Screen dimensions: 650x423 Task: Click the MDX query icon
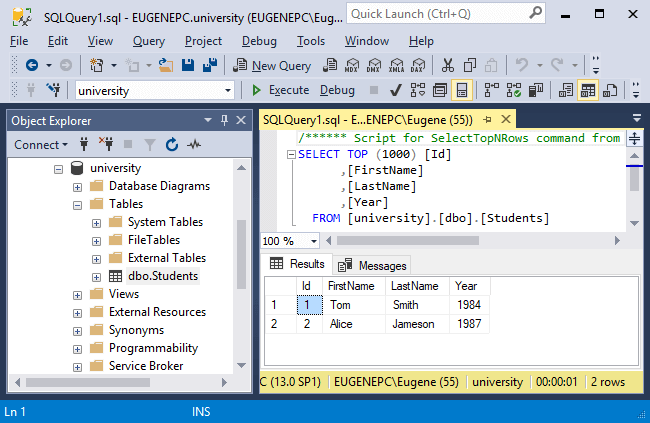click(351, 65)
